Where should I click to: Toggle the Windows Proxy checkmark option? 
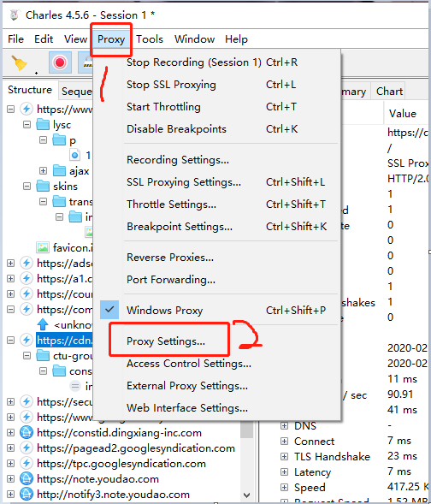(x=109, y=310)
